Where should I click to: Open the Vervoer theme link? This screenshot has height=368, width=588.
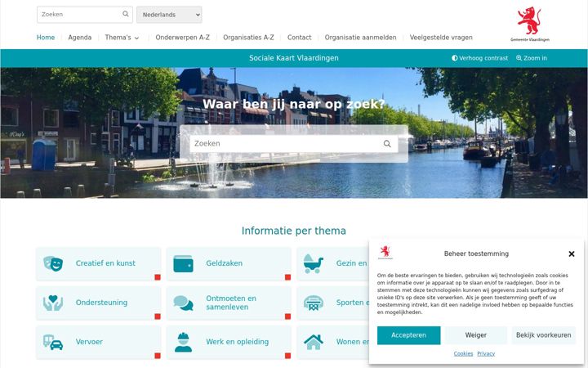[x=99, y=343]
